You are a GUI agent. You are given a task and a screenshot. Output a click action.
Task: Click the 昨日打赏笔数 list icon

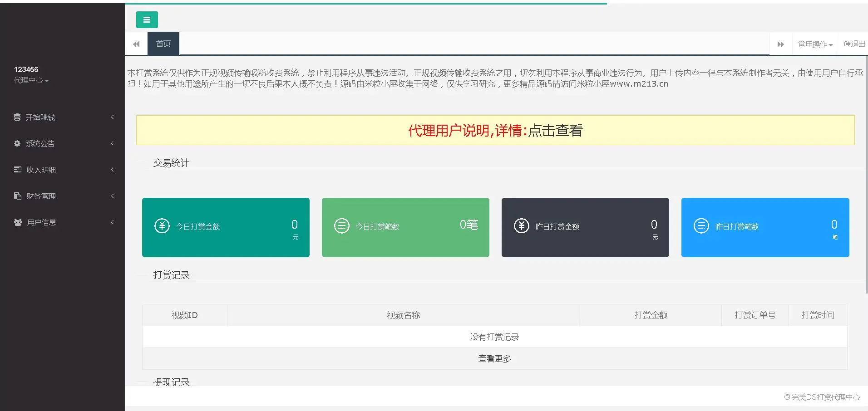point(701,225)
